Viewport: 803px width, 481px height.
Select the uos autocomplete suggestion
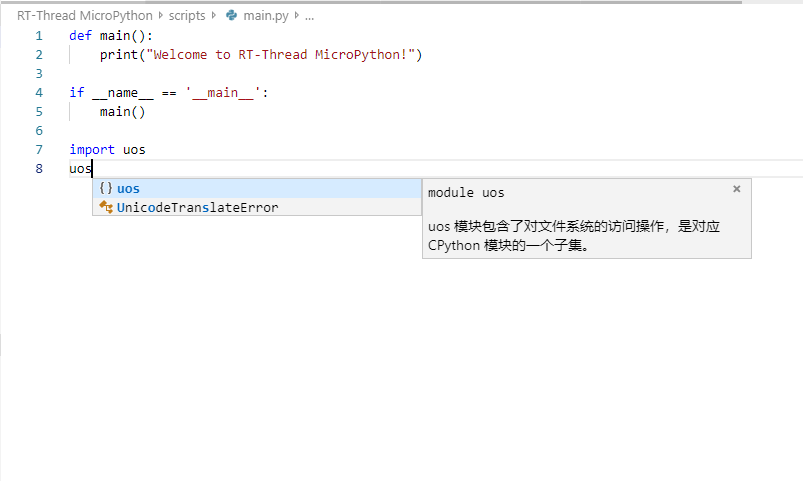128,189
